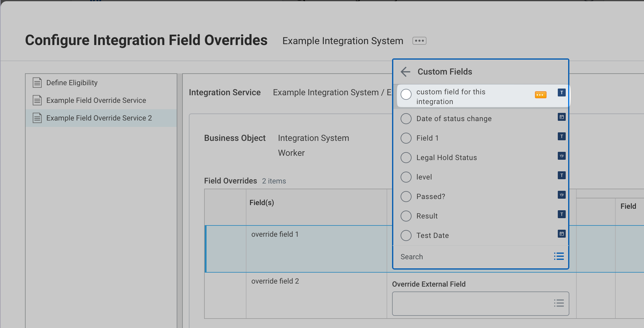Open prompt list icon in Search box
The height and width of the screenshot is (328, 644).
click(559, 256)
